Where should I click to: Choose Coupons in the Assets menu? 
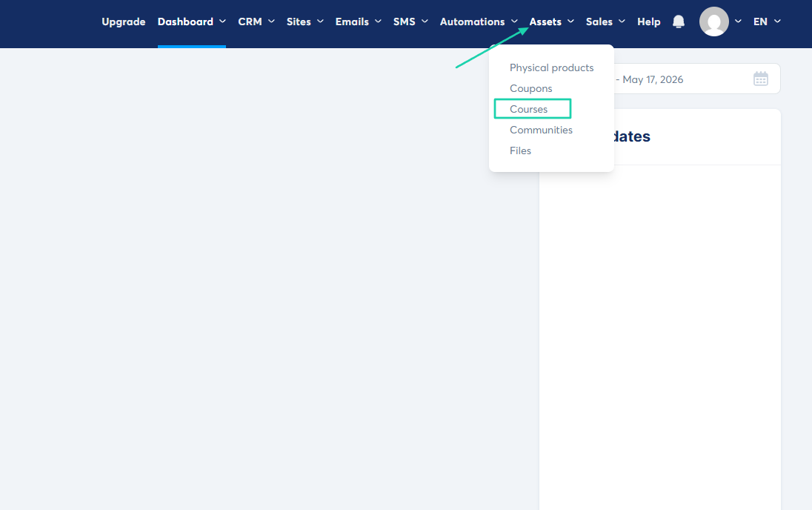point(530,89)
